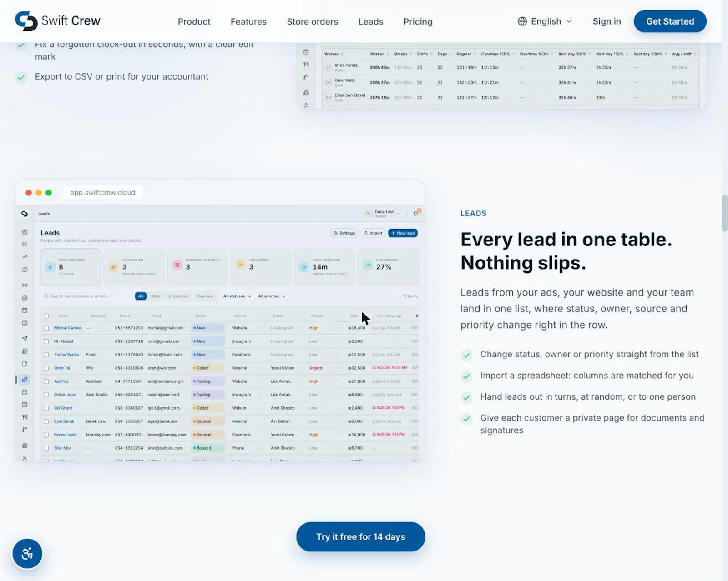Select the checklist icon in app sidebar
This screenshot has height=581, width=728.
coord(25,244)
